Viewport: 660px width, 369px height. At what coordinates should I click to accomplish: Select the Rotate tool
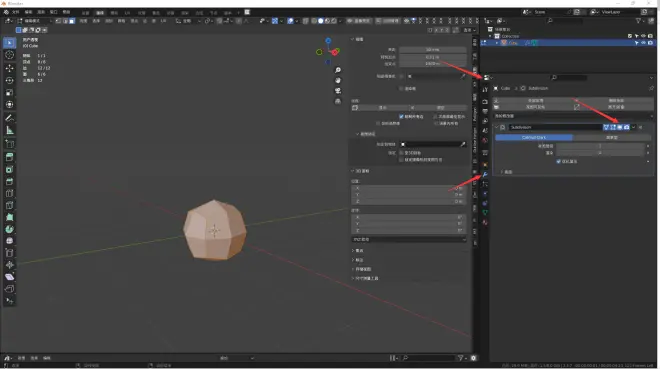[x=10, y=80]
